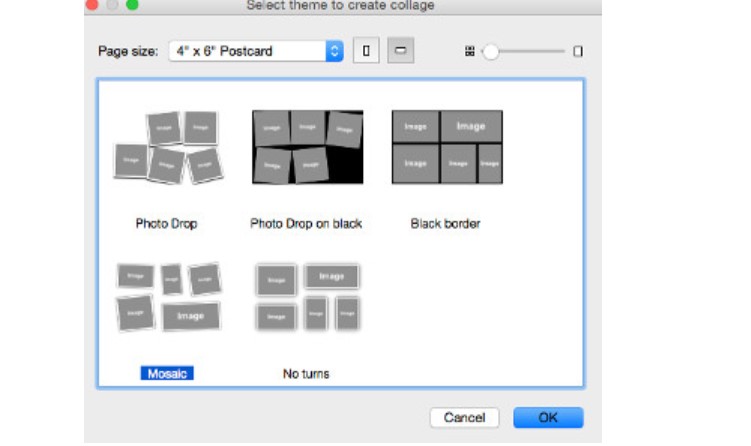Adjust thumbnail size slider knob

tap(490, 51)
